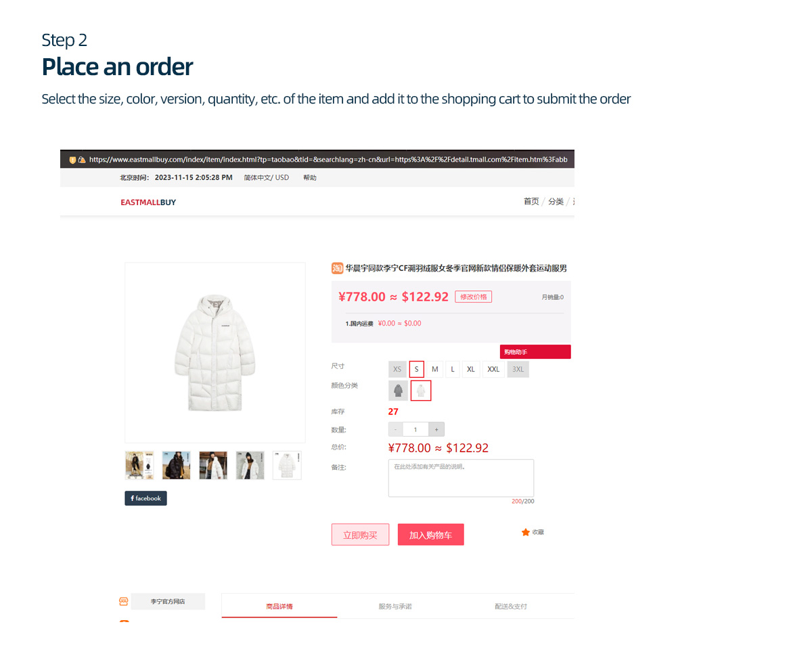Click the orange Taobao icon beside product title

pos(337,268)
